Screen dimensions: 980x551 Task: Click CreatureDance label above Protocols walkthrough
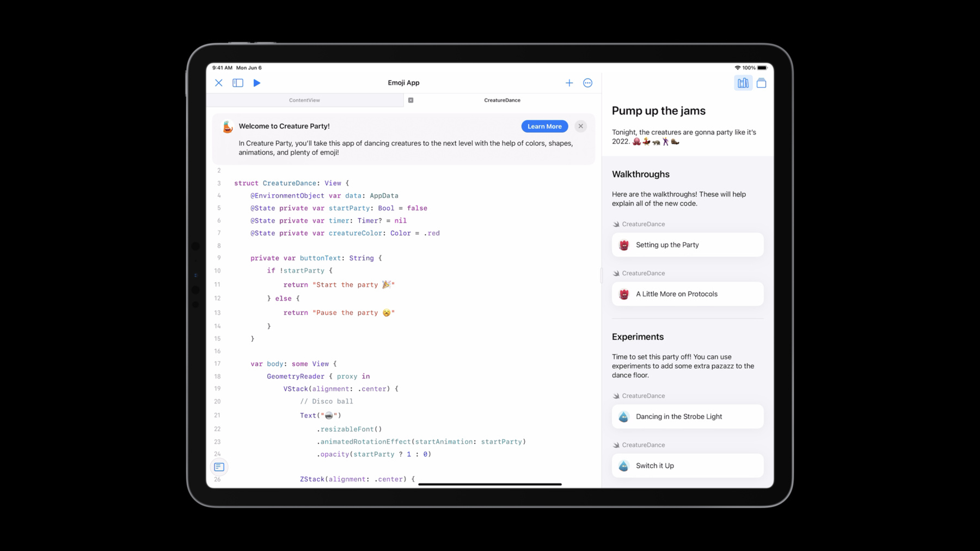[x=643, y=273]
